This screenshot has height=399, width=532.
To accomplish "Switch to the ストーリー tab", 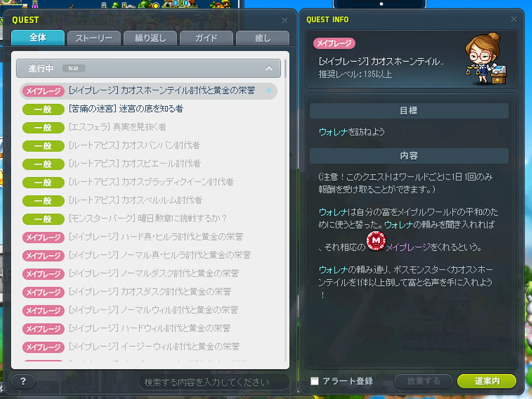I will [94, 38].
